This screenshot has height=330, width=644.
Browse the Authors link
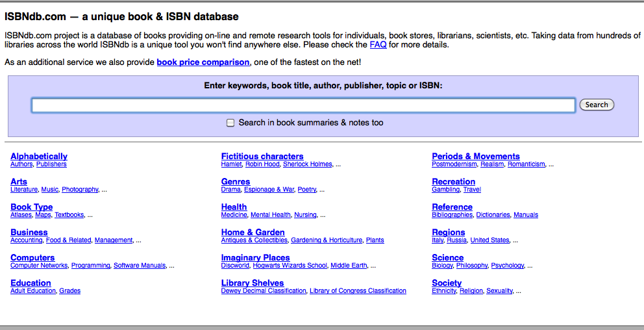coord(21,164)
